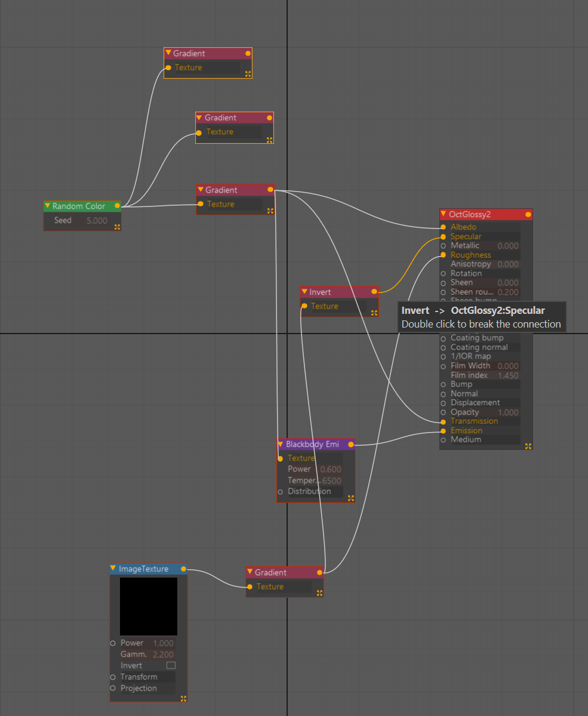Collapse the ImageTexture node
This screenshot has height=716, width=588.
pyautogui.click(x=113, y=569)
